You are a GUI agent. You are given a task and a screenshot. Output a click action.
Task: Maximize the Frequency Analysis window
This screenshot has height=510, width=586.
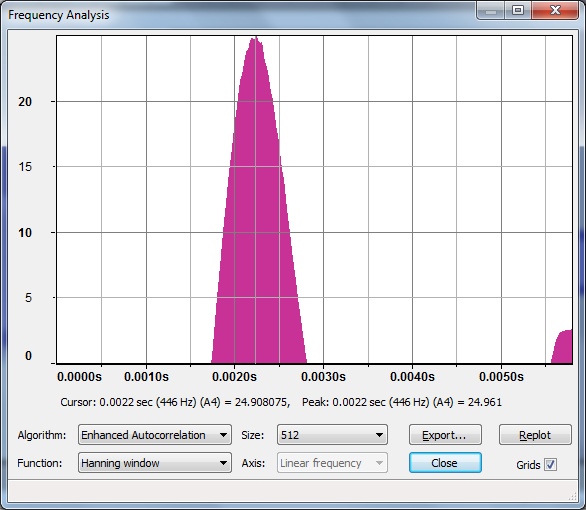pyautogui.click(x=518, y=10)
